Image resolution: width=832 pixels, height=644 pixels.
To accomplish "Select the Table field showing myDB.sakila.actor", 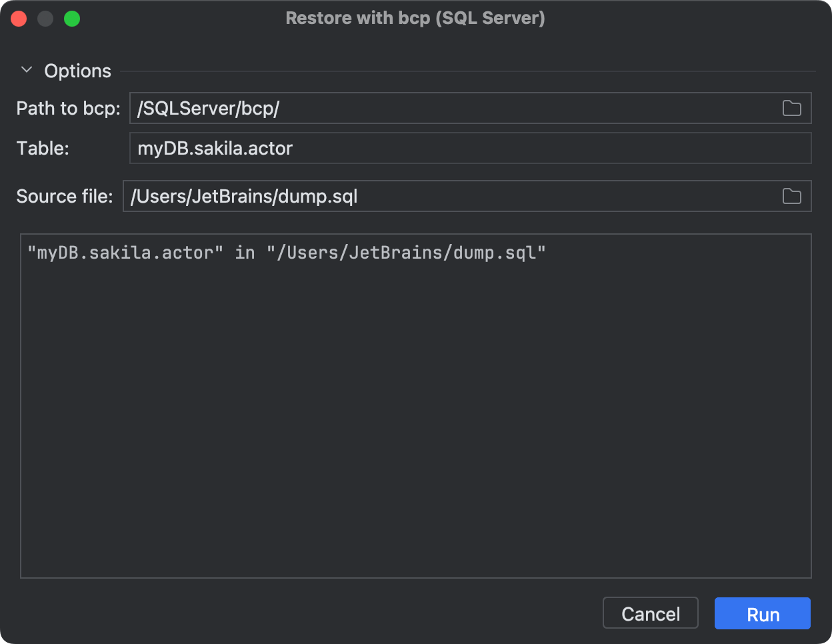I will (400, 148).
